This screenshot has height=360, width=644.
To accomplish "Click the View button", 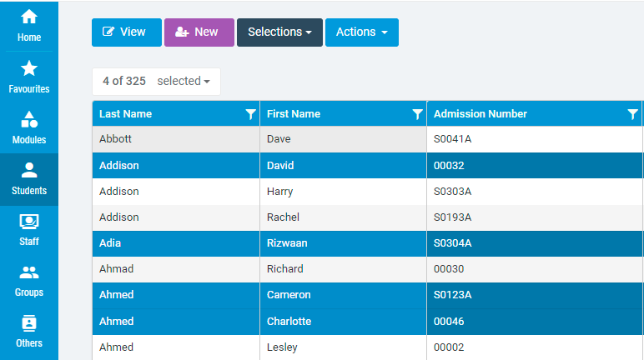I will coord(127,32).
